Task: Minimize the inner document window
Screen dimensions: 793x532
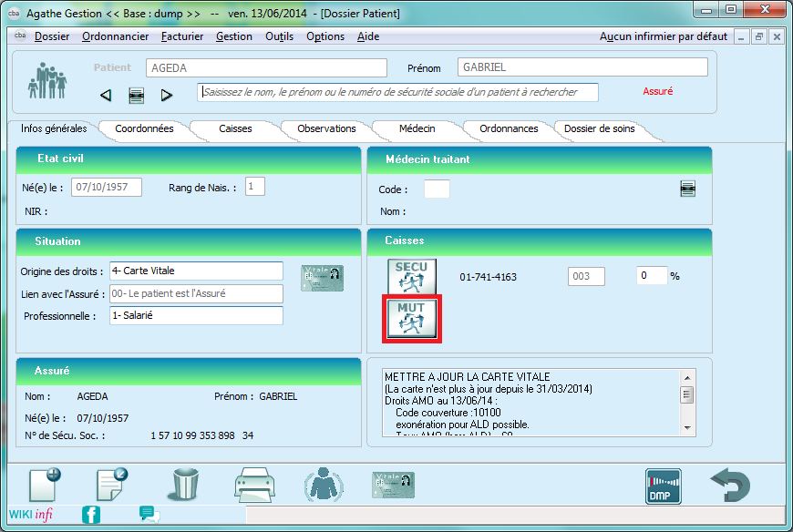Action: tap(741, 36)
